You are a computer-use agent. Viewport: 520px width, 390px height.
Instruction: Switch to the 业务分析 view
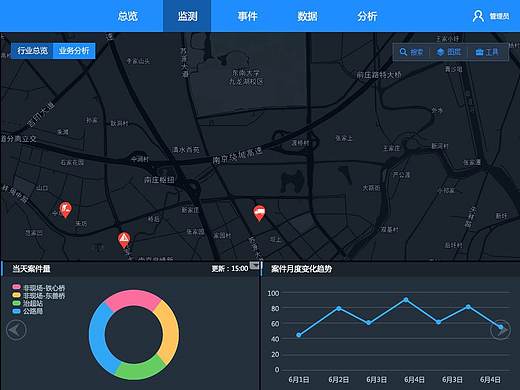pos(74,51)
